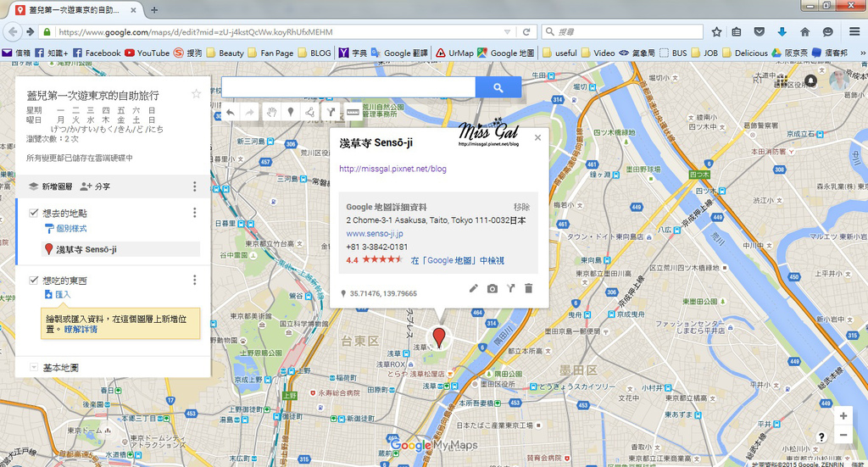
Task: Open map options three-dot menu beside 分享
Action: click(x=194, y=186)
